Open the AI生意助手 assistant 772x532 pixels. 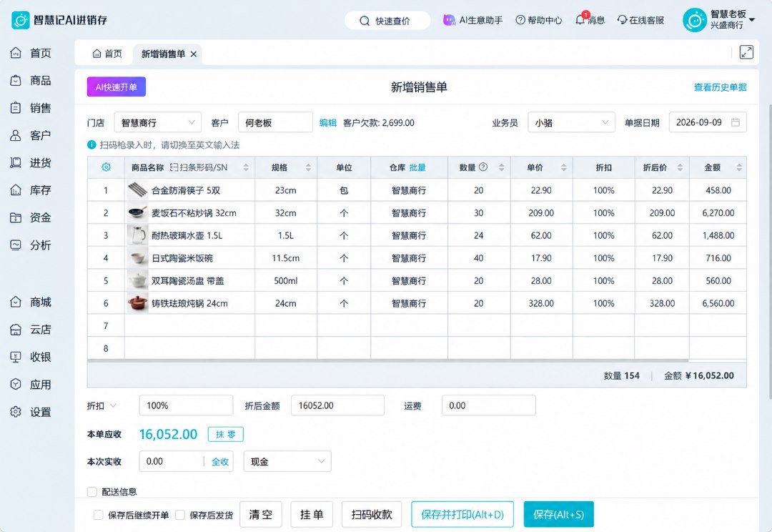[473, 20]
